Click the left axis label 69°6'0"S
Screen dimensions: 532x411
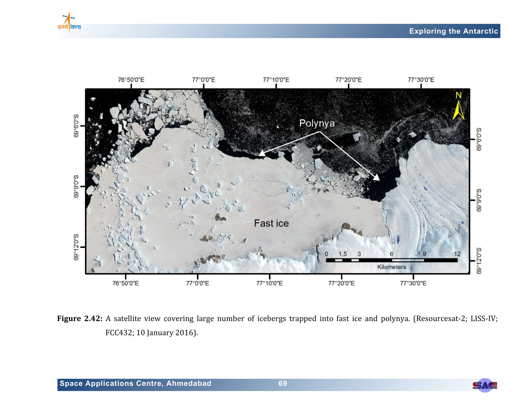point(76,126)
